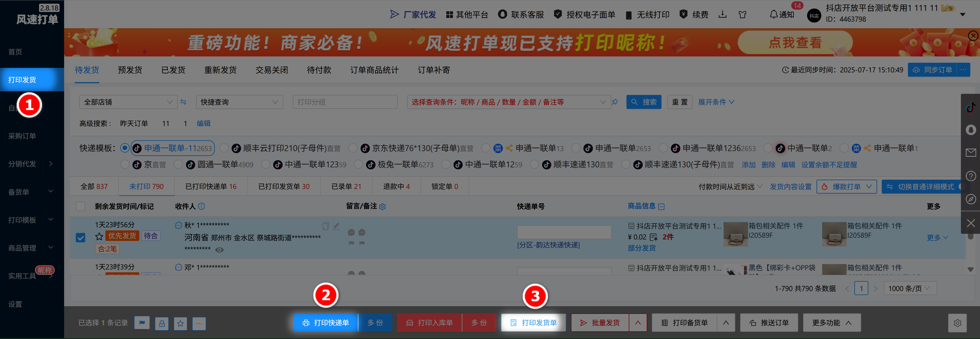Open the 选择查询条件 dropdown
Viewport: 980px width, 339px height.
tap(509, 102)
